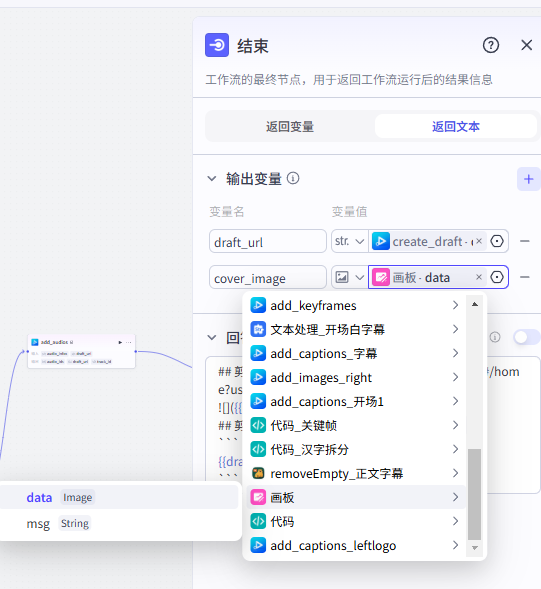Choose the data Image output option
This screenshot has width=541, height=589.
coord(119,497)
